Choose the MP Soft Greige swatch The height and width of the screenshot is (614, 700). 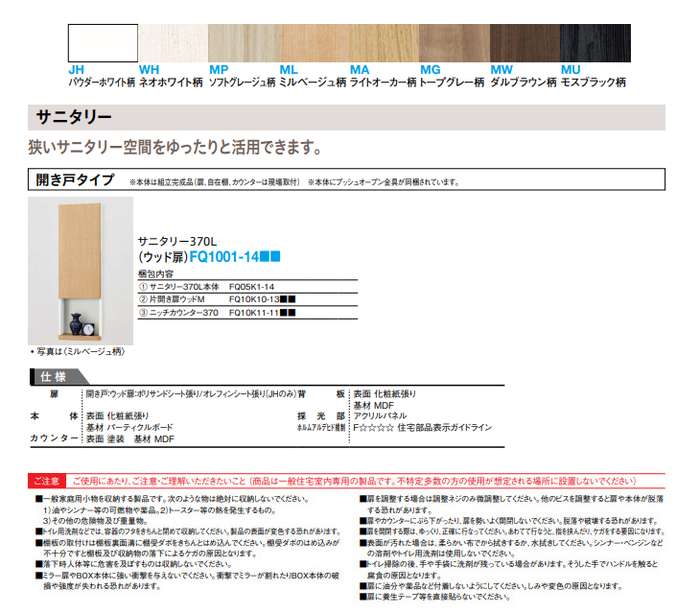coord(243,43)
